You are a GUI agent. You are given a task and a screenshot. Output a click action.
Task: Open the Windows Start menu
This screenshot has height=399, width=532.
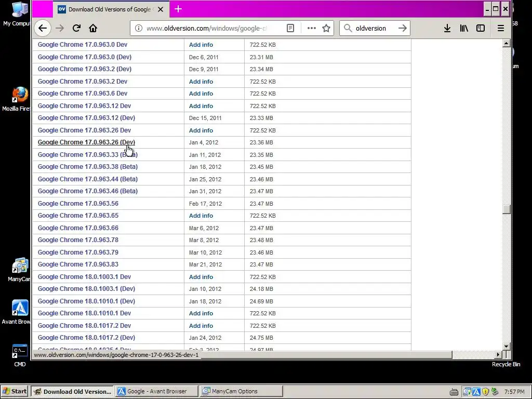[15, 391]
